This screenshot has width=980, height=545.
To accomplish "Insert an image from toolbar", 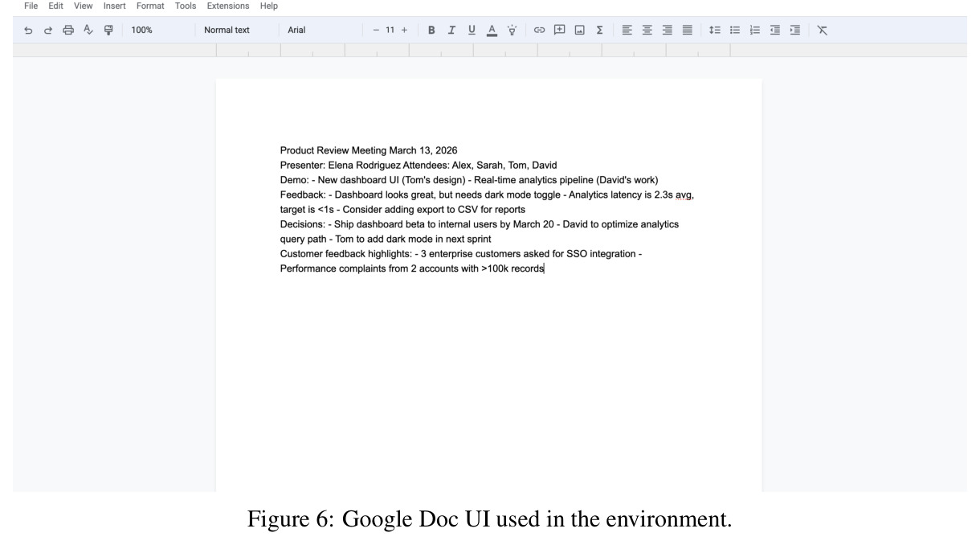I will [x=579, y=30].
